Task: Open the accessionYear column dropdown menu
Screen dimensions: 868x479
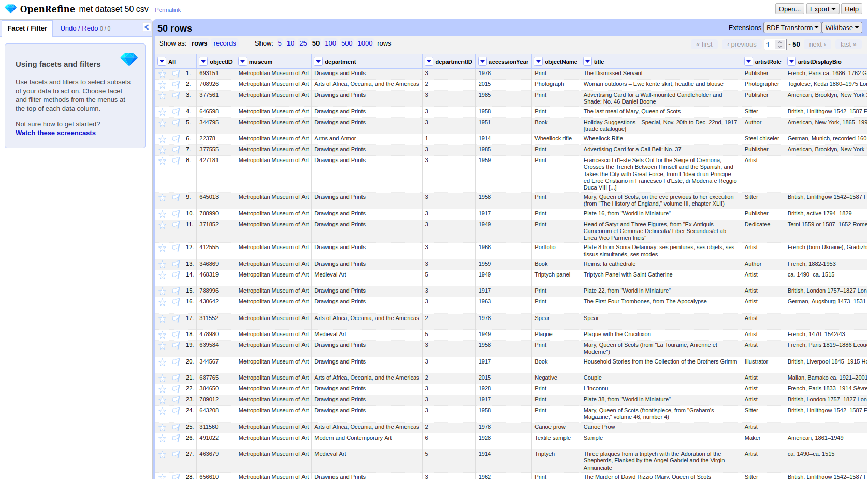Action: click(x=482, y=62)
